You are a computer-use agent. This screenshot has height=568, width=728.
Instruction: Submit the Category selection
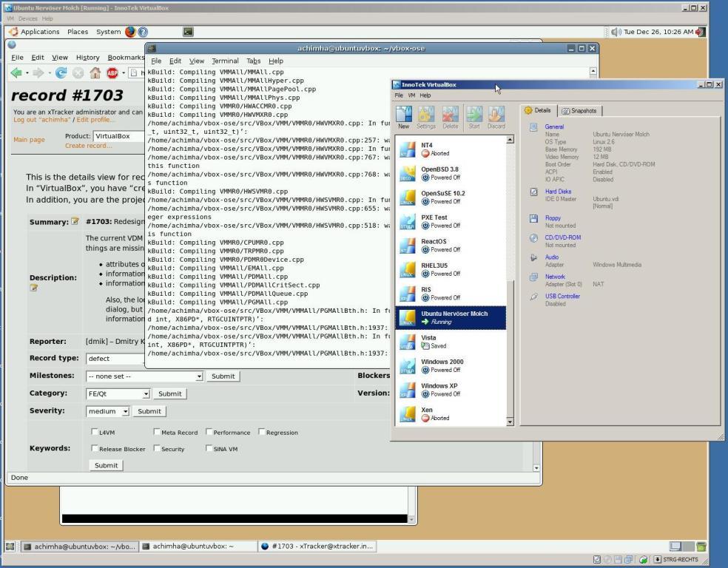170,393
